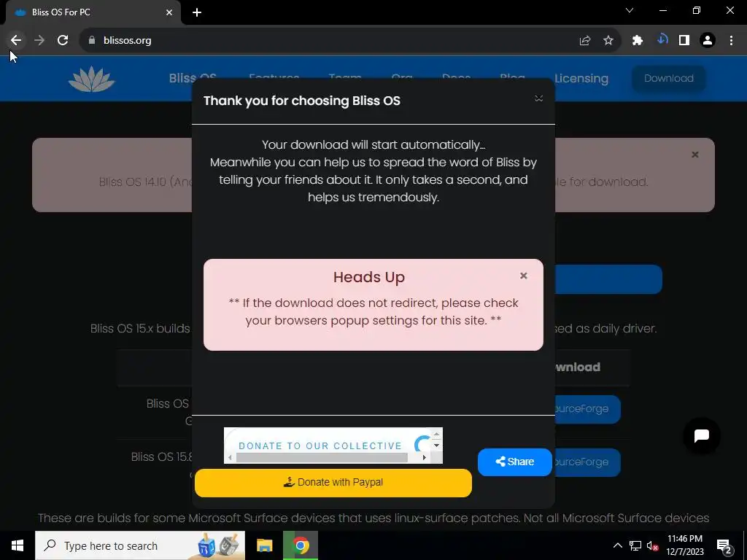Viewport: 747px width, 560px height.
Task: Toggle the Chrome side panel
Action: [x=684, y=41]
